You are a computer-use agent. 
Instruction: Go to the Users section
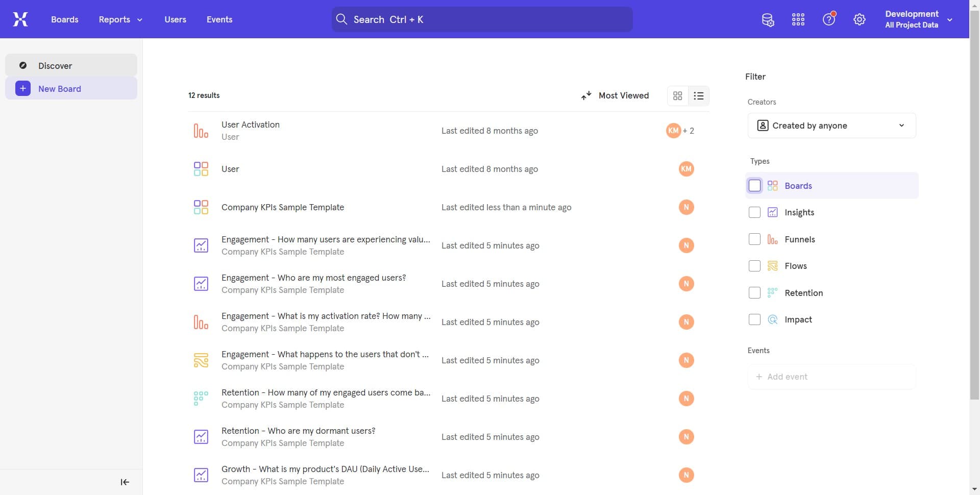[x=175, y=19]
